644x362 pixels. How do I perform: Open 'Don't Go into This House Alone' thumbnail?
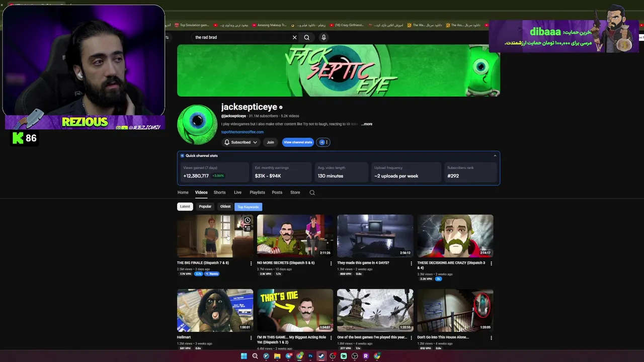point(455,310)
